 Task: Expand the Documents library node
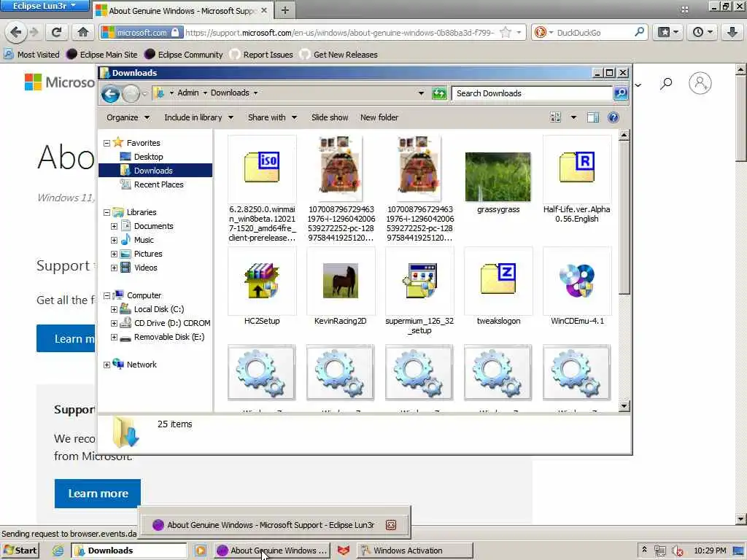pyautogui.click(x=114, y=226)
